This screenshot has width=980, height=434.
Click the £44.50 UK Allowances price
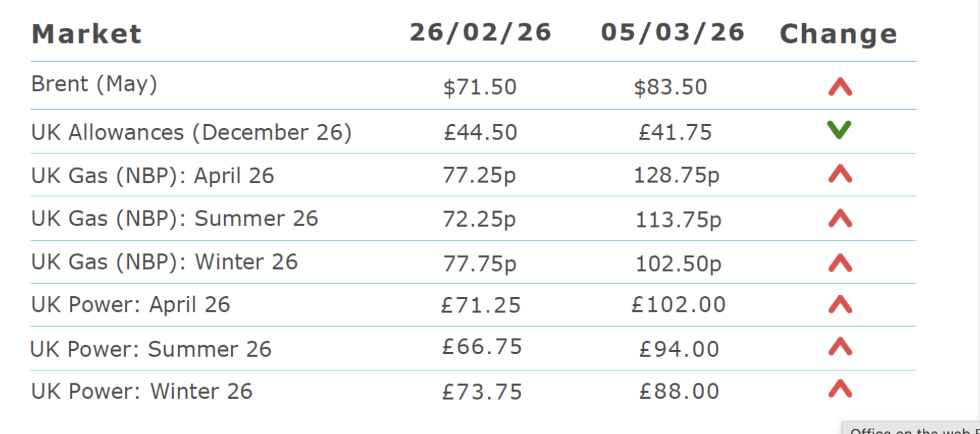(x=480, y=133)
